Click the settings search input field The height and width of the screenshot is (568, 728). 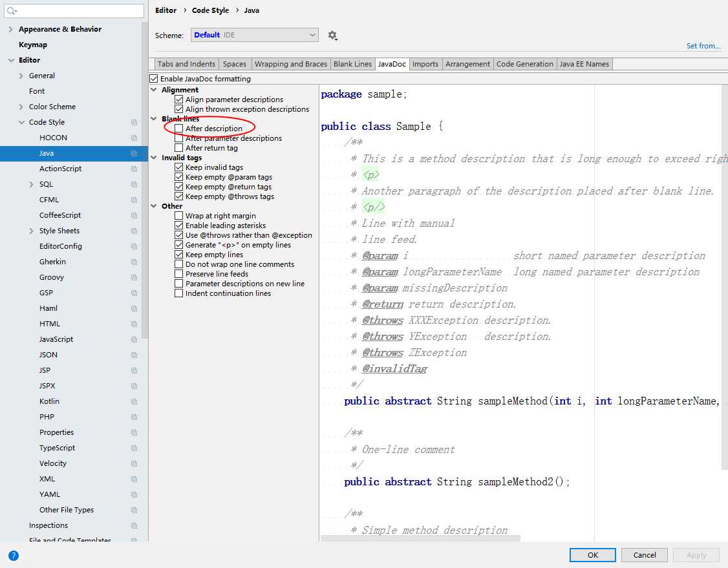[74, 11]
